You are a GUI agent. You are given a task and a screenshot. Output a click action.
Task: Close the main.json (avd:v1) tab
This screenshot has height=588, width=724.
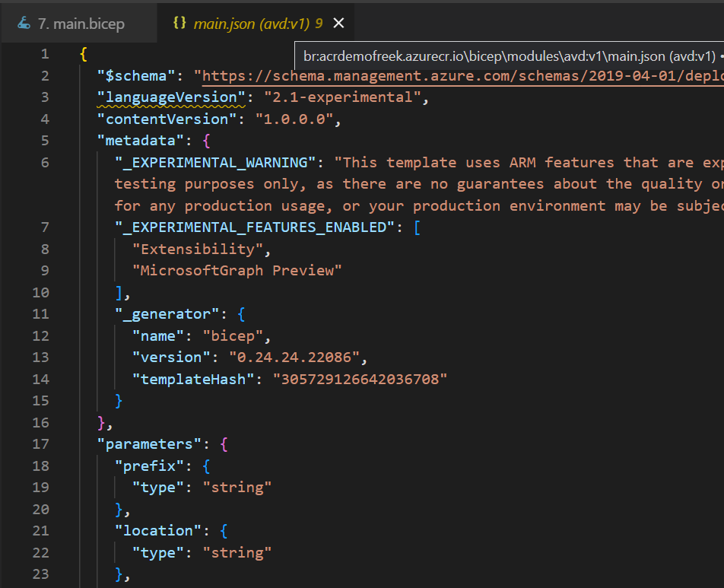[x=338, y=23]
